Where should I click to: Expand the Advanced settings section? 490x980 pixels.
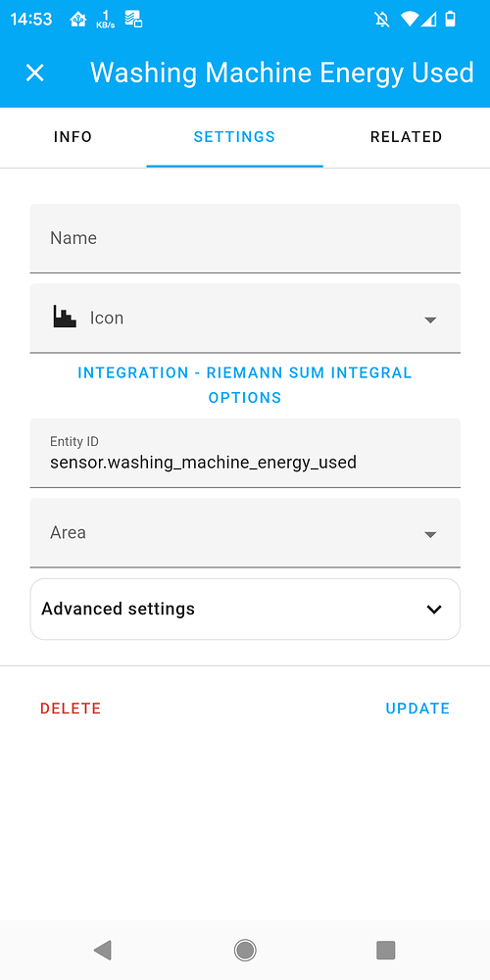[x=245, y=609]
